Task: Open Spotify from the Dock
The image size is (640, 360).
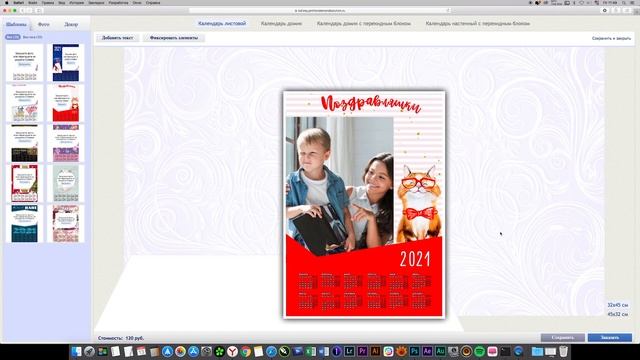Action: pos(480,351)
